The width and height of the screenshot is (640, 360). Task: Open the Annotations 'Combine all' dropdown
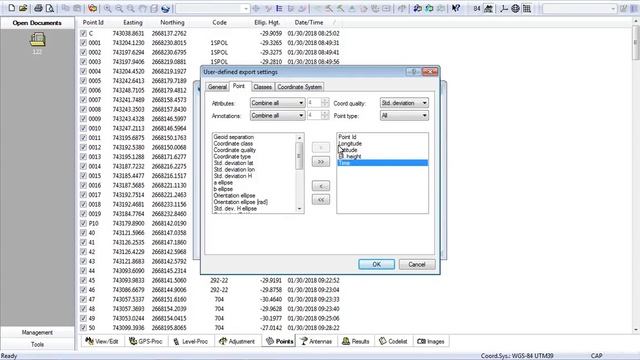point(278,116)
